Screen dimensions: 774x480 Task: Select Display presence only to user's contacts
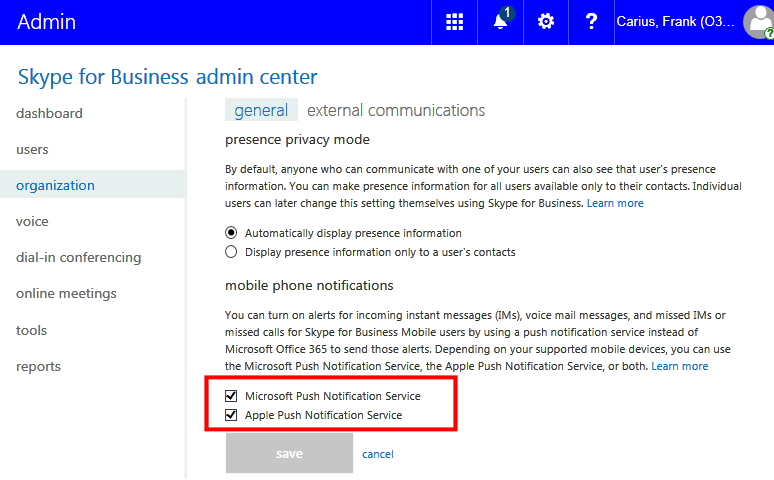pos(231,252)
